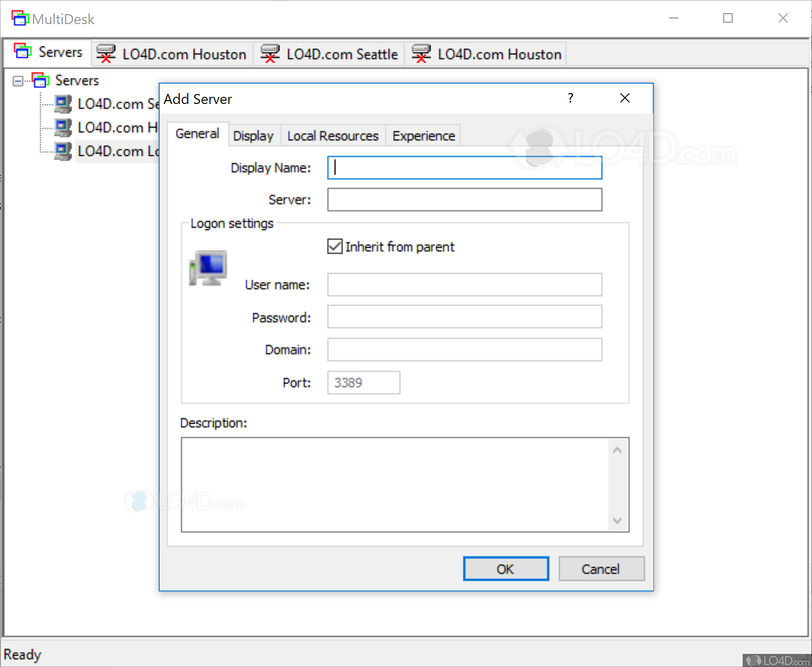Enable custom credentials by clearing Inherit from parent
Image resolution: width=812 pixels, height=667 pixels.
pos(334,246)
